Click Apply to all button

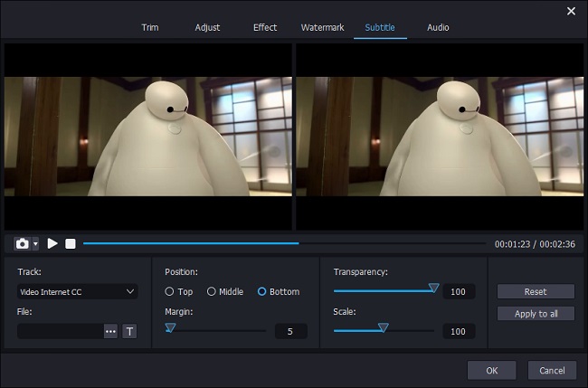536,314
